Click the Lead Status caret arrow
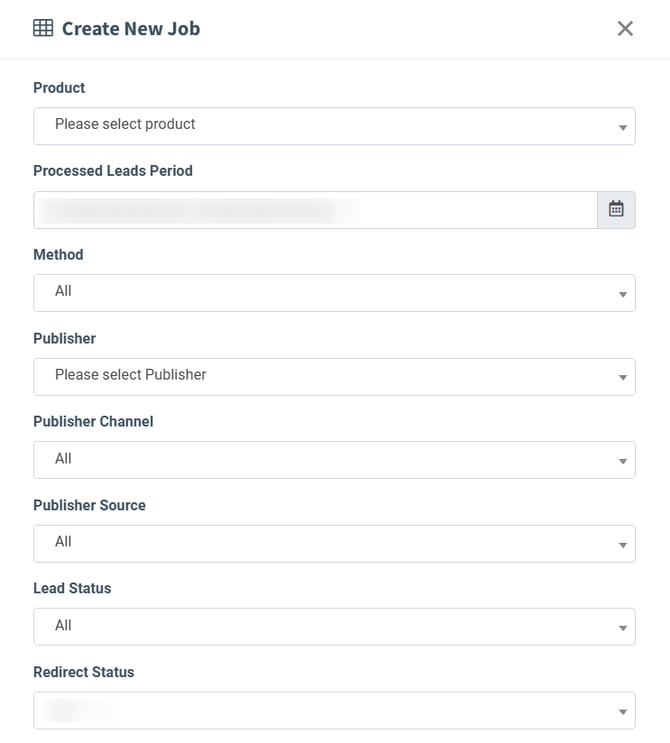 point(622,629)
